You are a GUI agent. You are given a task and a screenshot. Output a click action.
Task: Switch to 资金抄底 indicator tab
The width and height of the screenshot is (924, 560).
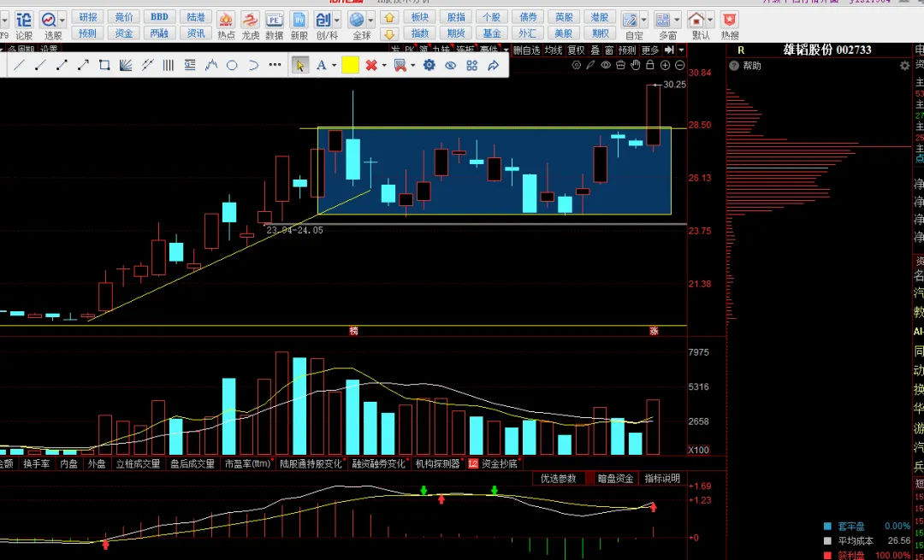pyautogui.click(x=499, y=464)
